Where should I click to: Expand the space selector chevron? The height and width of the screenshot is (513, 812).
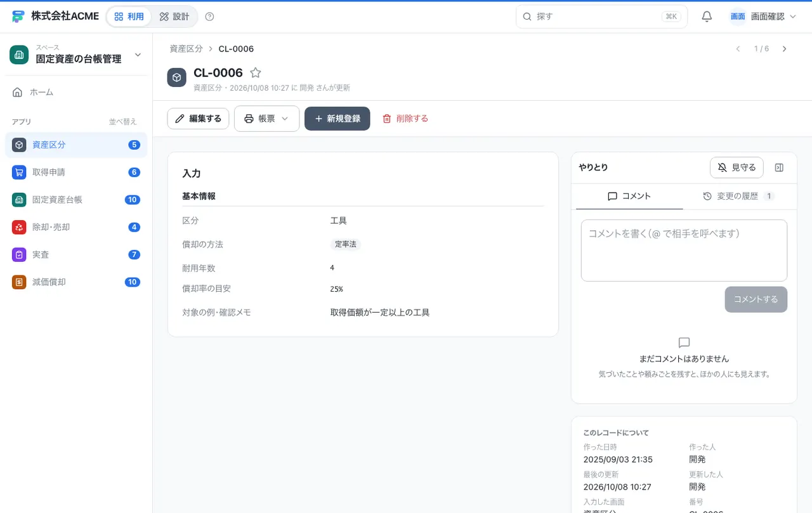138,55
